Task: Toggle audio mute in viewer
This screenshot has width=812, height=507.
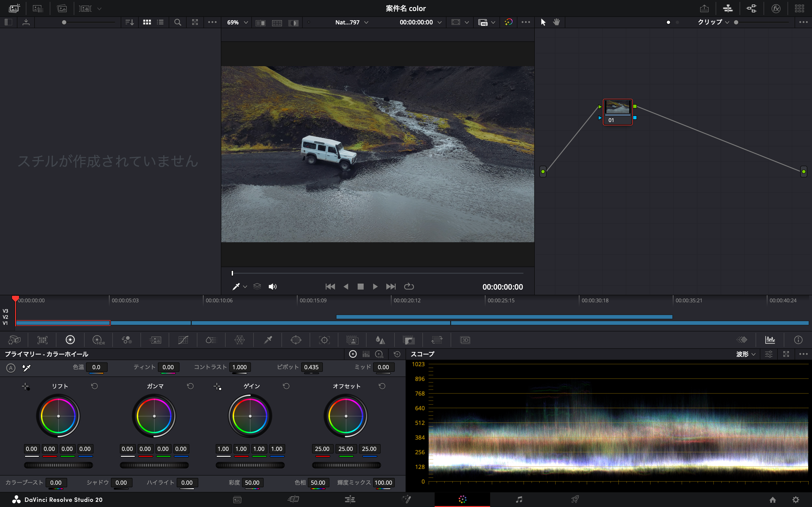Action: tap(273, 287)
